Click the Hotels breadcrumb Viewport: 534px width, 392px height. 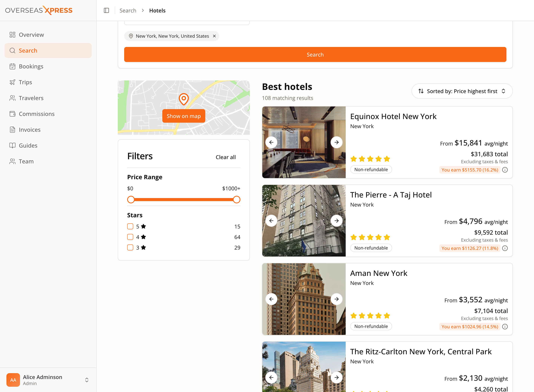tap(157, 10)
